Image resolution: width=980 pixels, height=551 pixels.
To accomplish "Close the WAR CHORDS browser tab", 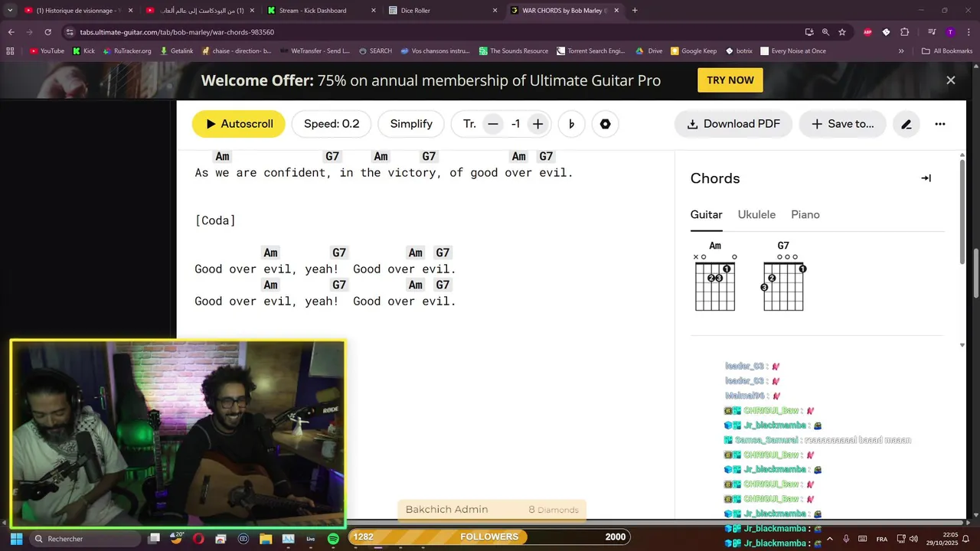I will pyautogui.click(x=616, y=11).
